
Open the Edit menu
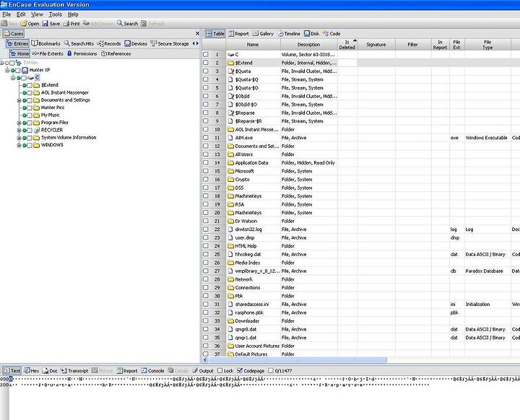21,14
